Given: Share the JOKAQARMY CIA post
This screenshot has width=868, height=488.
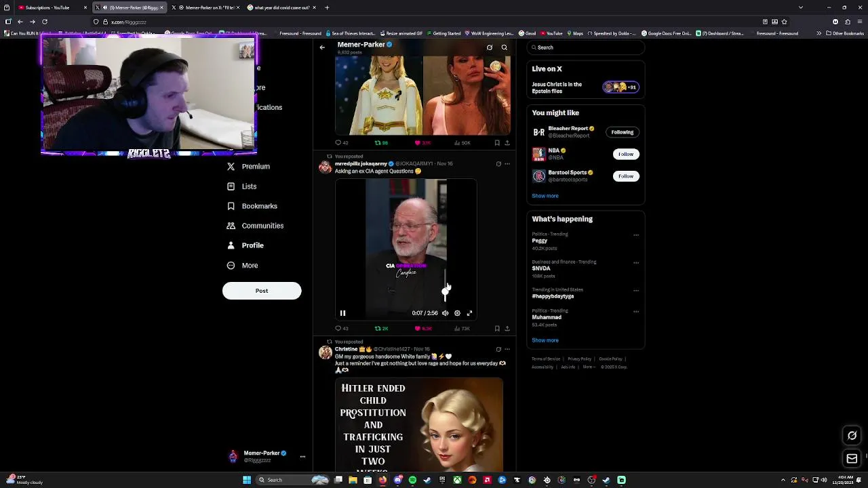Looking at the screenshot, I should click(x=507, y=329).
